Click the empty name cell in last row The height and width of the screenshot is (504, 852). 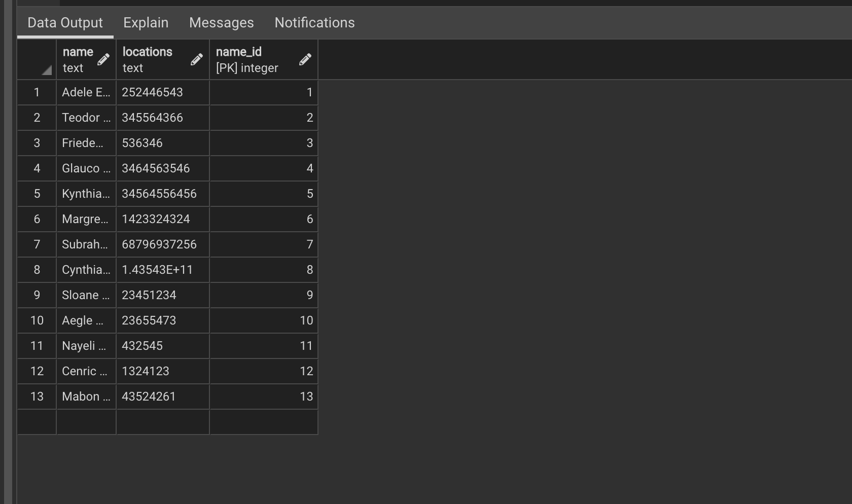point(86,422)
